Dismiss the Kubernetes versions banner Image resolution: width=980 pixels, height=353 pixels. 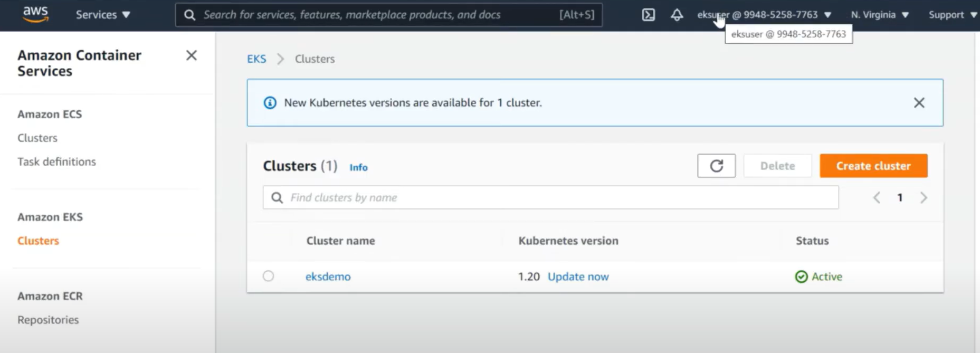point(919,103)
